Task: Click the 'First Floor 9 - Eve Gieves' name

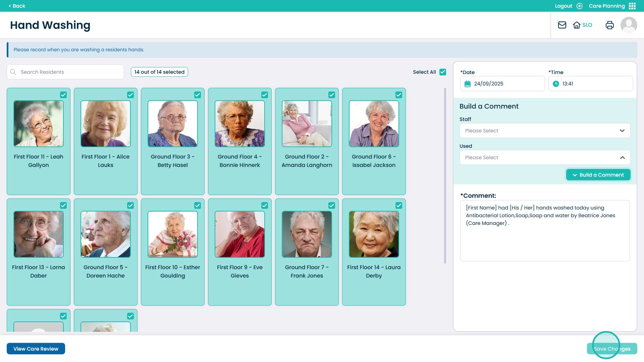Action: (x=240, y=271)
